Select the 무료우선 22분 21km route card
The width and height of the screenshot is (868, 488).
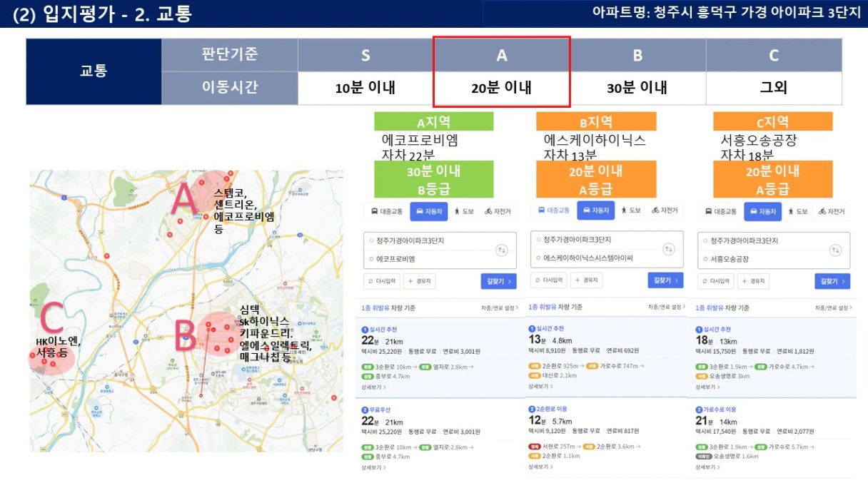pyautogui.click(x=438, y=438)
